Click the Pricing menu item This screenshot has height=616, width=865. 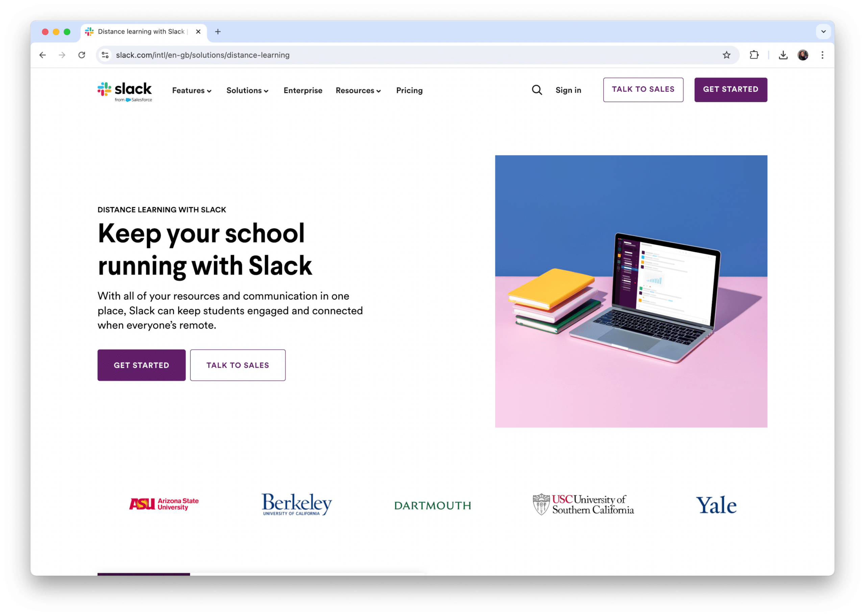(x=409, y=90)
